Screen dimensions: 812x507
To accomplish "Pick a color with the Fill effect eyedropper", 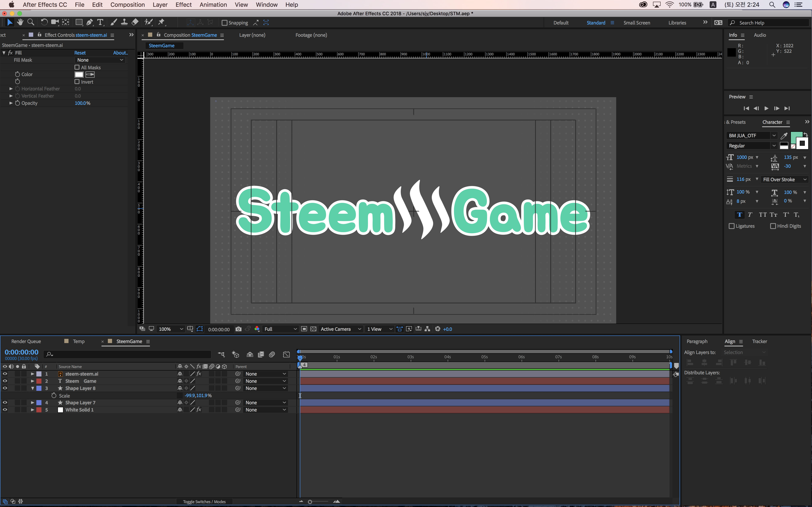I will 90,74.
